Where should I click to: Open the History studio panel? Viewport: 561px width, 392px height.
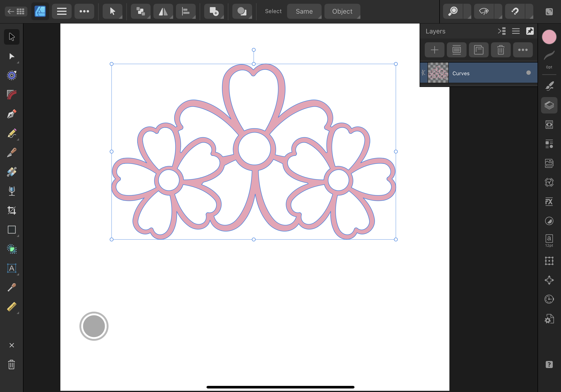pos(549,299)
